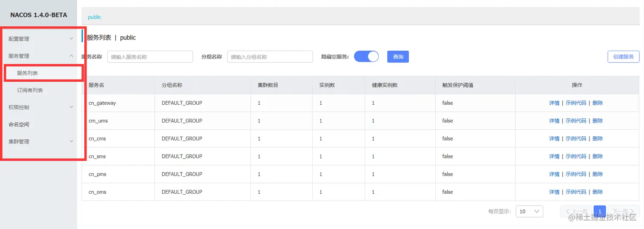This screenshot has width=644, height=229.
Task: Focus the 分组名称 input field
Action: point(270,57)
